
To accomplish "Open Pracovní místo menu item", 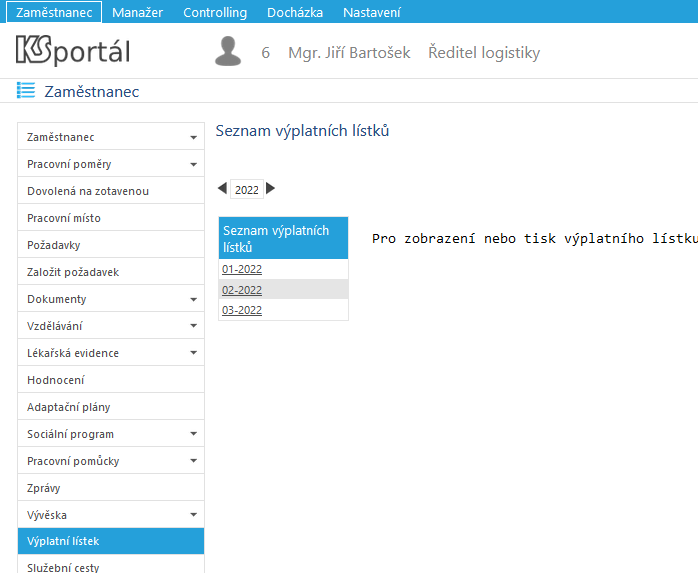I will [111, 218].
